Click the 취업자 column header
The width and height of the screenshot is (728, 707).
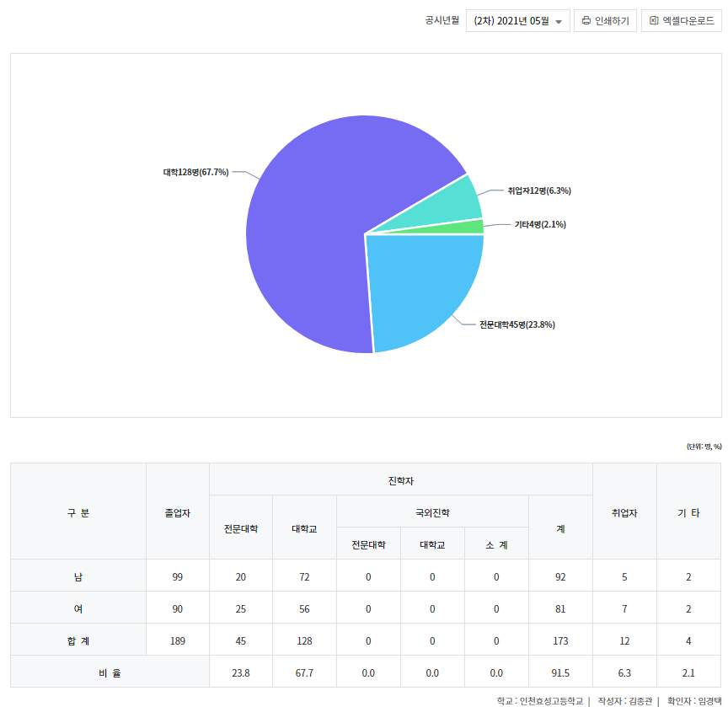pyautogui.click(x=624, y=512)
